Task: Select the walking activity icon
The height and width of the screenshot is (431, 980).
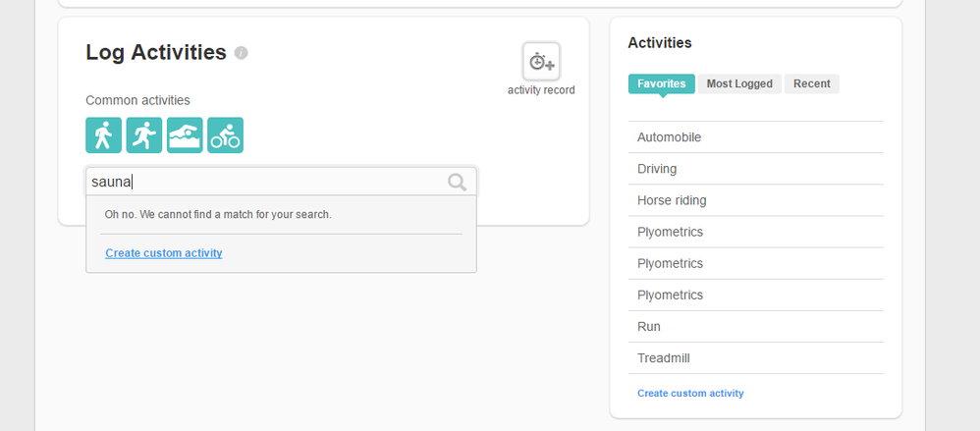Action: [x=103, y=135]
